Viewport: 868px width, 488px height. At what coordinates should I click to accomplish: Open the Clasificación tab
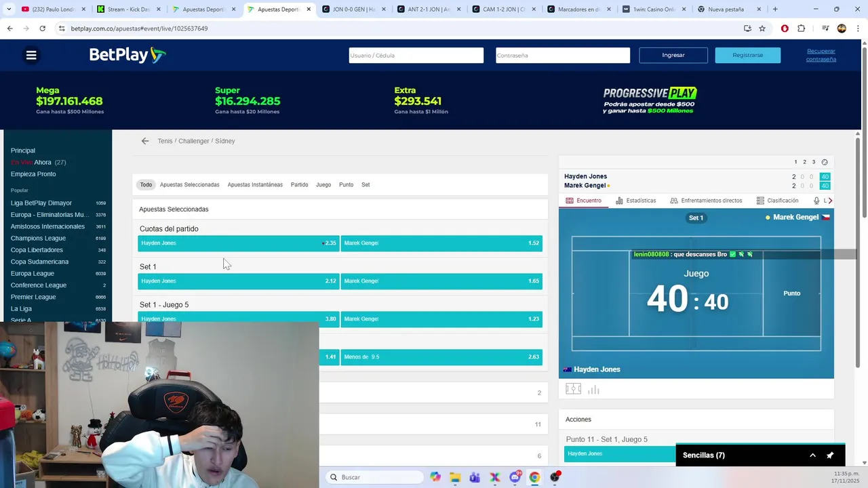point(777,201)
